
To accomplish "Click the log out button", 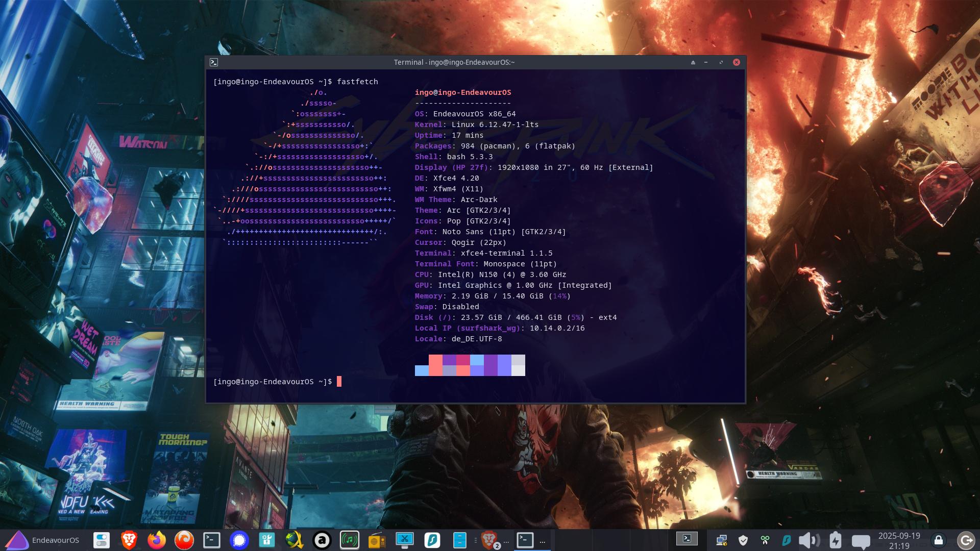I will [966, 540].
